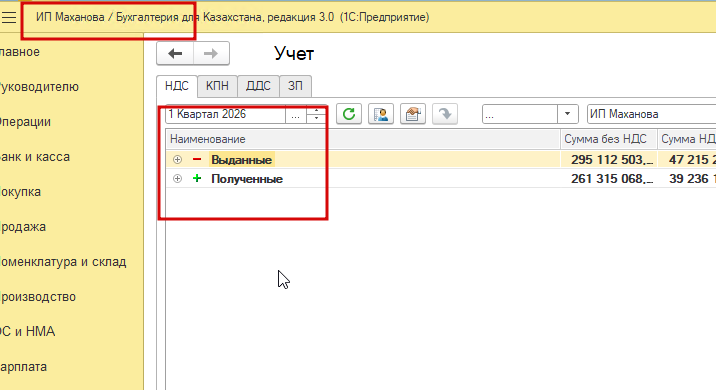This screenshot has width=716, height=390.
Task: Switch to the КПН tab
Action: click(x=217, y=86)
